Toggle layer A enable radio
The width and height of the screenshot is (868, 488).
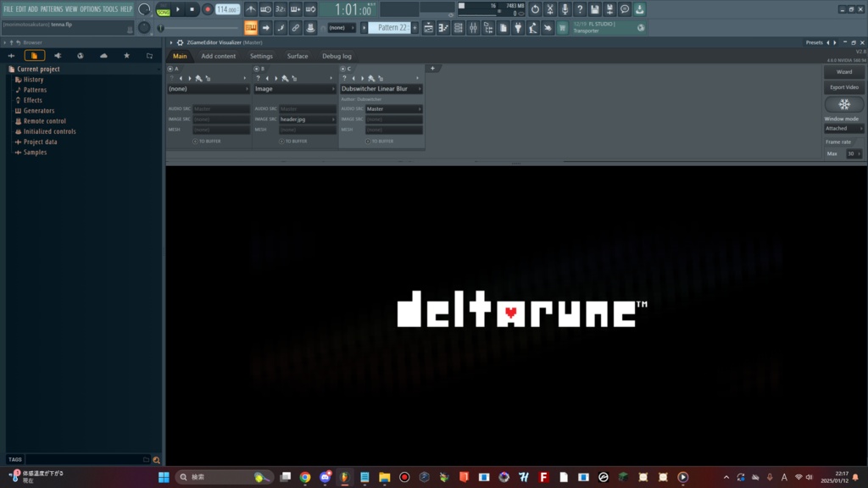(x=170, y=69)
